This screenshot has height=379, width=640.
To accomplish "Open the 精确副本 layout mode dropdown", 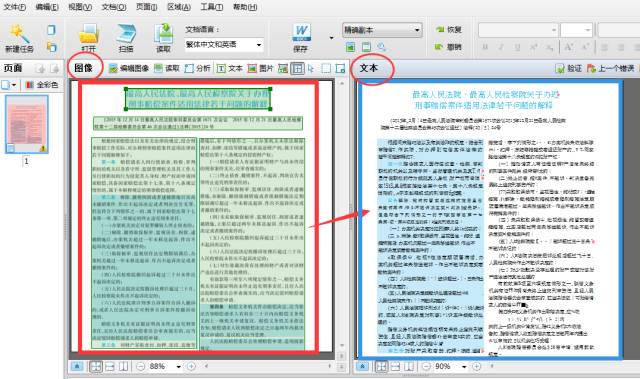I will [x=417, y=30].
